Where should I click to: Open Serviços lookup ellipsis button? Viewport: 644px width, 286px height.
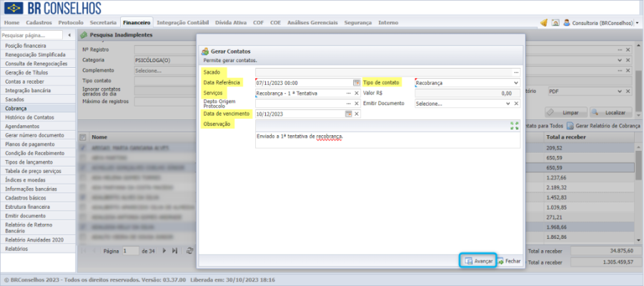(x=348, y=93)
